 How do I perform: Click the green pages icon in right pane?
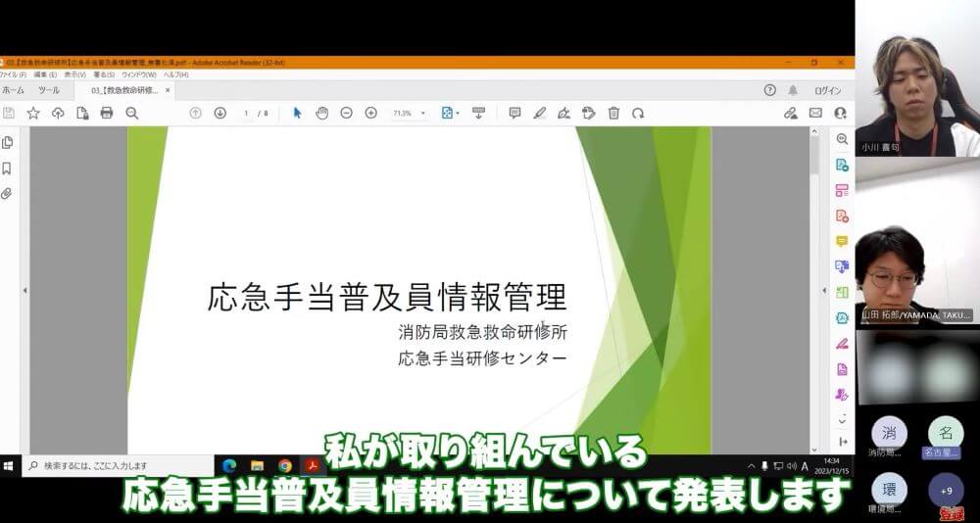842,293
